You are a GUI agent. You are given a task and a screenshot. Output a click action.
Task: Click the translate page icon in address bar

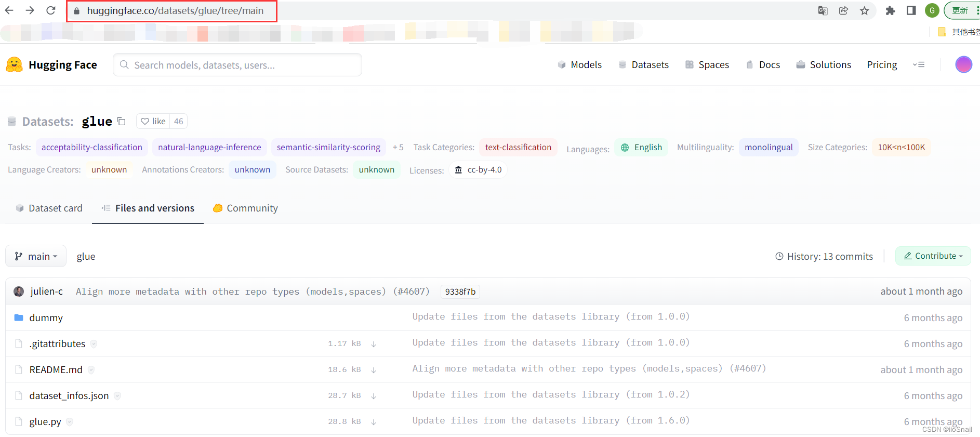point(823,10)
